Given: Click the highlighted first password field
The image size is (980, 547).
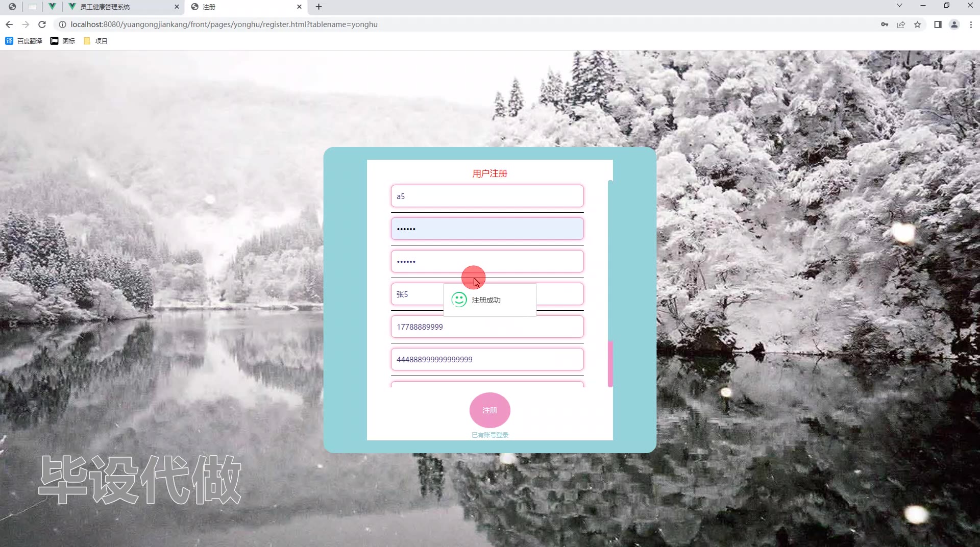Looking at the screenshot, I should (487, 229).
